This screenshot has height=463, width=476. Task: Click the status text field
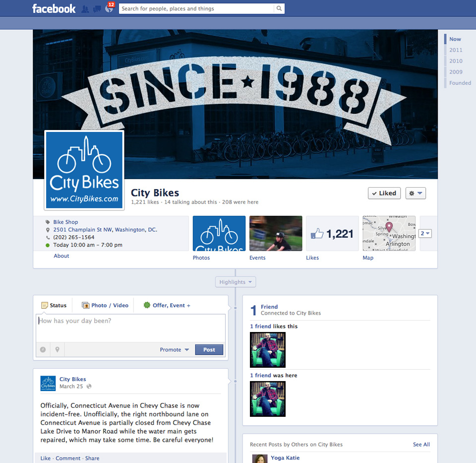tap(130, 328)
